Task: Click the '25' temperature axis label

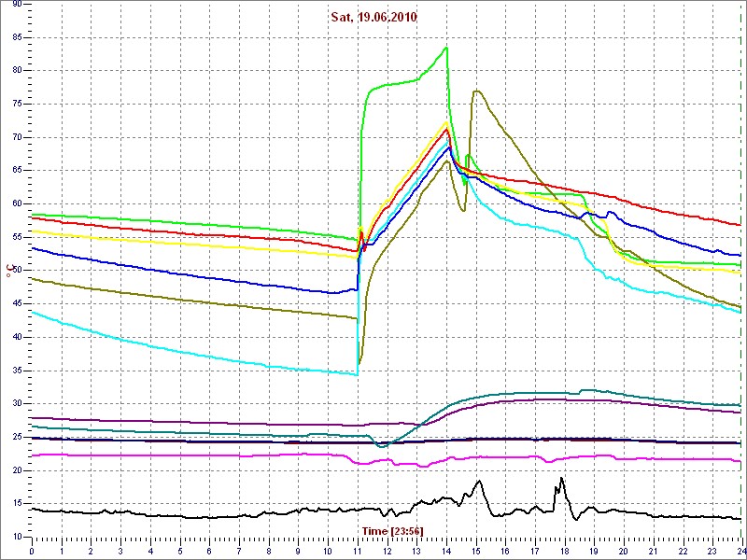Action: pos(16,437)
